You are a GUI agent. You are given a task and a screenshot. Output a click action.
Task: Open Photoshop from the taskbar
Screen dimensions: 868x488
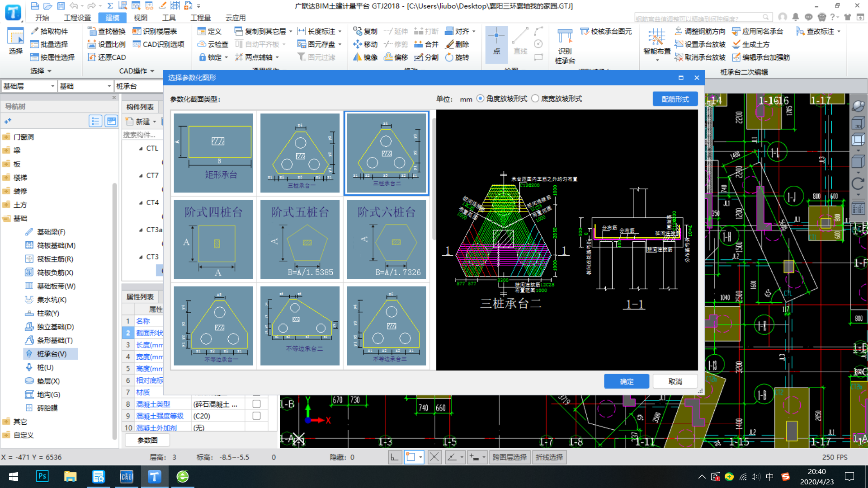point(42,476)
